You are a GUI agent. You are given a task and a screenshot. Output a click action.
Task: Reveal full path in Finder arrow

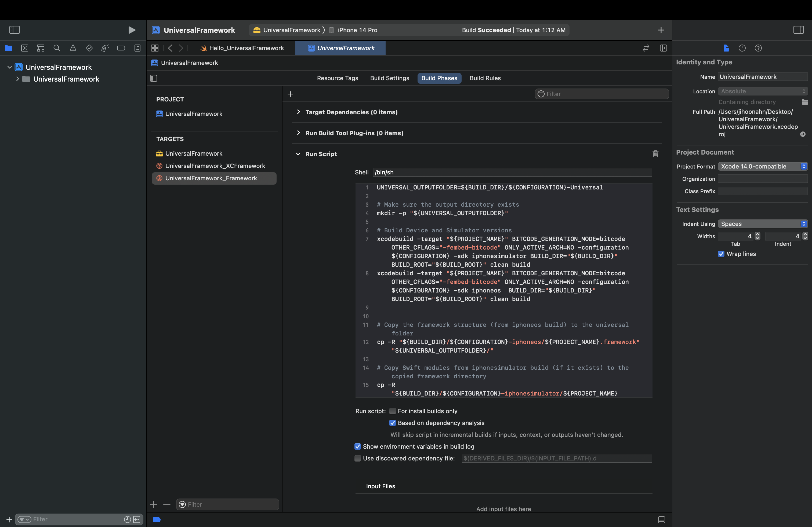point(803,134)
